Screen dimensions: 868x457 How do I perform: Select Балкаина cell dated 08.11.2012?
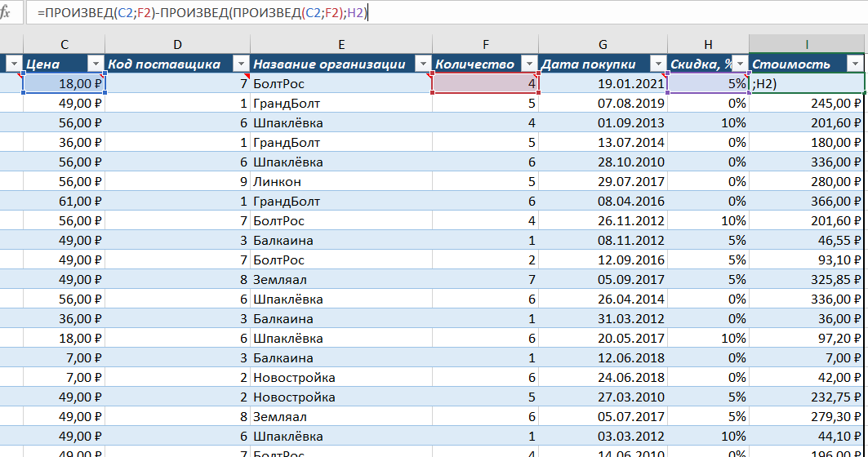pos(341,240)
